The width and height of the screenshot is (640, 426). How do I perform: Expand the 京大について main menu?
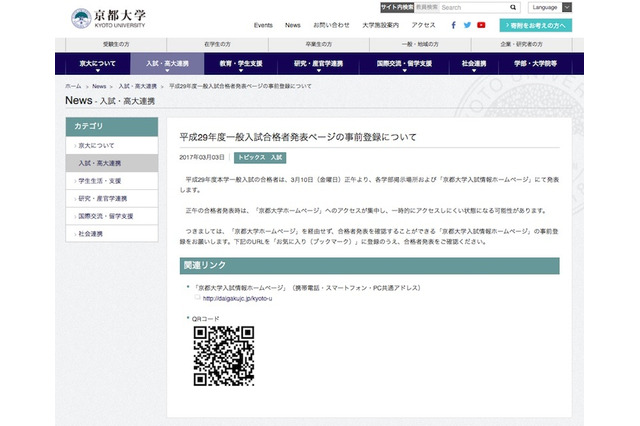[98, 64]
